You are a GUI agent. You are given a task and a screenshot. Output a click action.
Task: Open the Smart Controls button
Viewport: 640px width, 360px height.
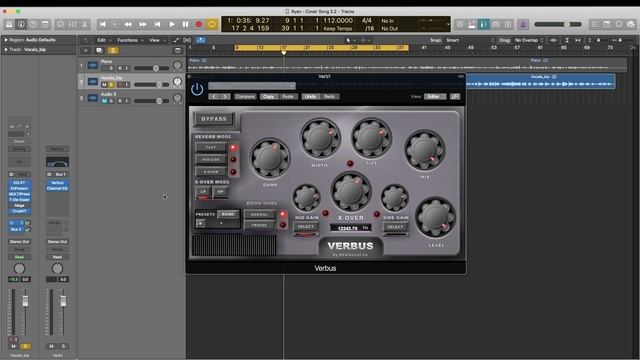[x=60, y=24]
